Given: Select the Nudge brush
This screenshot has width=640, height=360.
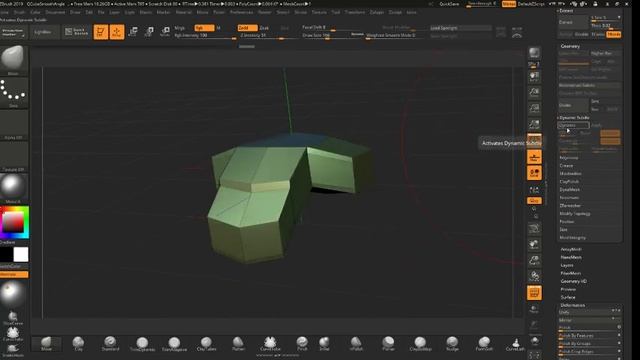Looking at the screenshot, I should point(452,343).
